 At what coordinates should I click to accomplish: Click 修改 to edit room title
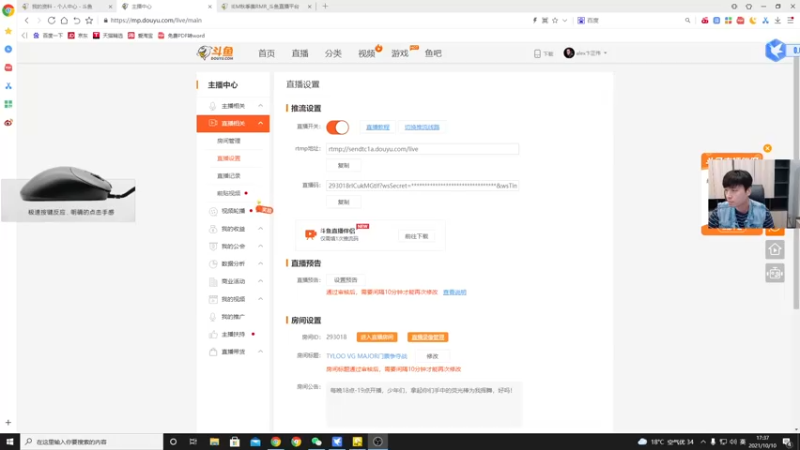(x=432, y=356)
